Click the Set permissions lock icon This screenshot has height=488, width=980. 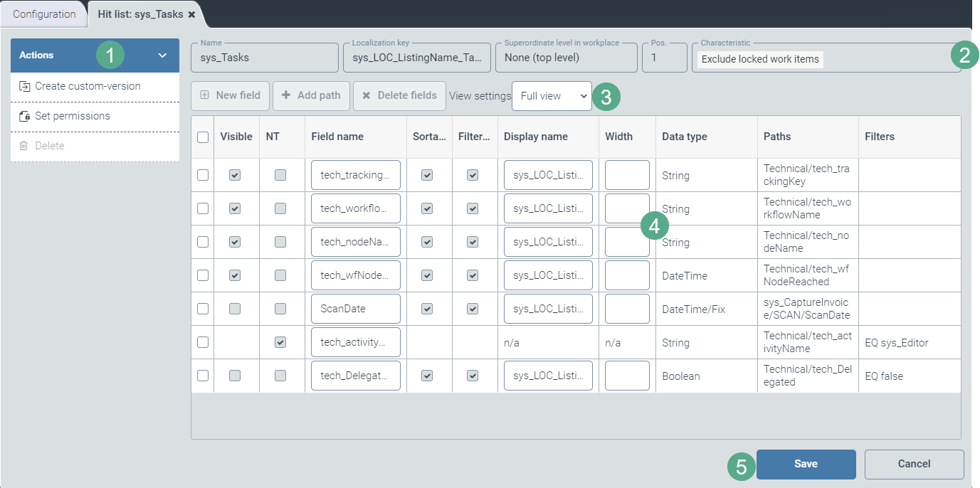click(x=24, y=117)
